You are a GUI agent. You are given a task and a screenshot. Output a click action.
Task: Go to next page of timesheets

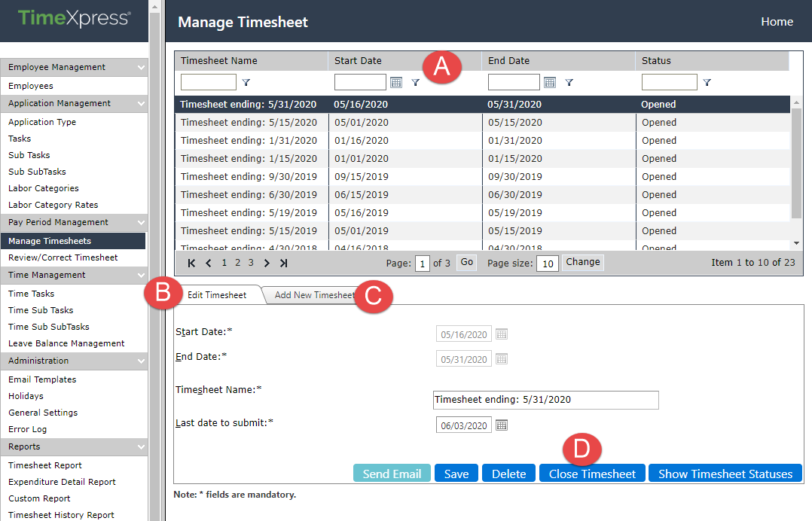[267, 263]
